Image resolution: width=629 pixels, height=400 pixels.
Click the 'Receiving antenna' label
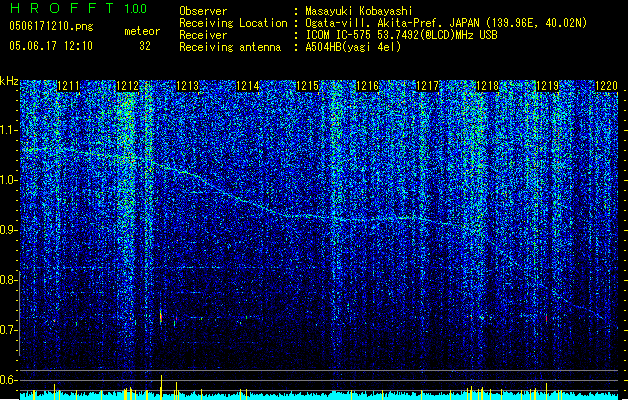pyautogui.click(x=230, y=47)
